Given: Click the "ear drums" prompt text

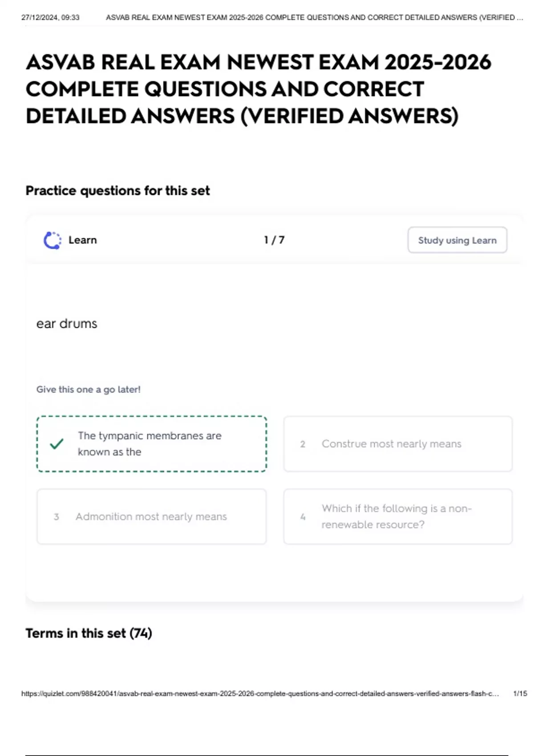Looking at the screenshot, I should tap(67, 324).
